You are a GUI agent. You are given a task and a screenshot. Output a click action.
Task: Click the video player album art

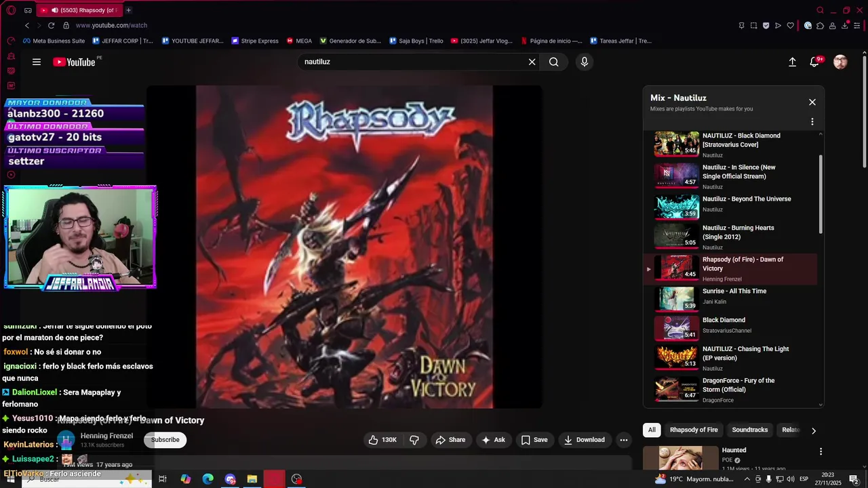[x=344, y=247]
